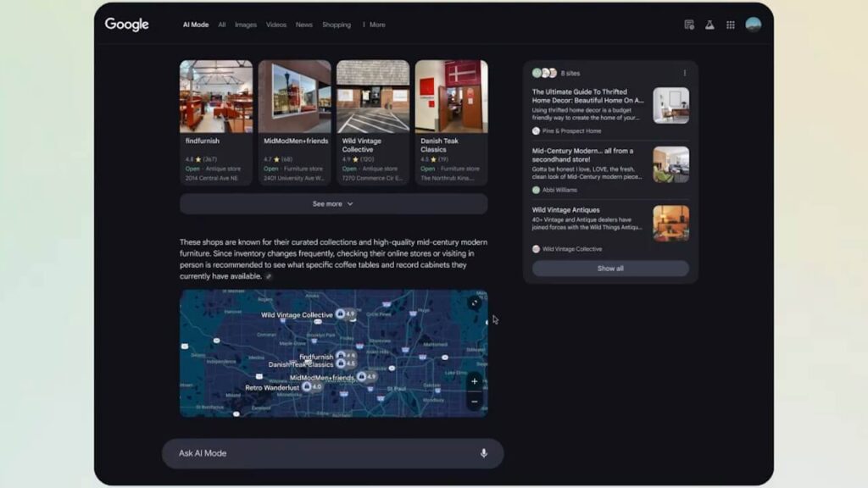The image size is (868, 488).
Task: Zoom out on the map
Action: (475, 401)
